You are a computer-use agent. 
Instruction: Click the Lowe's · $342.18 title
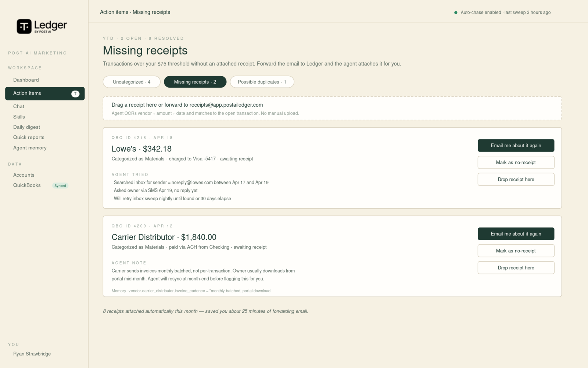tap(141, 149)
